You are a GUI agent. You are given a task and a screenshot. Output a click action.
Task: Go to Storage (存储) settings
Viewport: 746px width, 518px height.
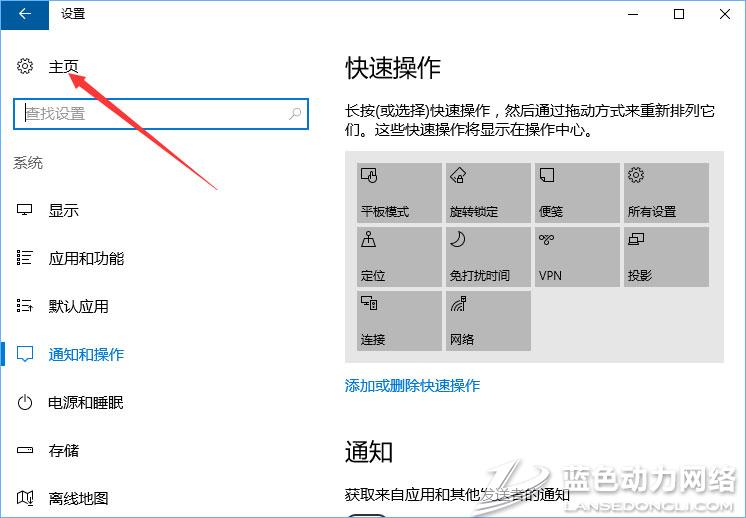point(64,450)
